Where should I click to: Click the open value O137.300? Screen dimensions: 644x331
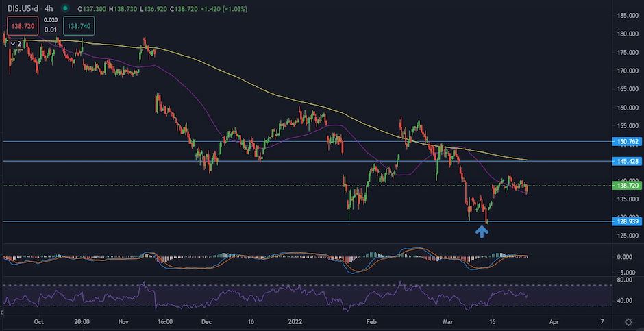click(x=90, y=8)
